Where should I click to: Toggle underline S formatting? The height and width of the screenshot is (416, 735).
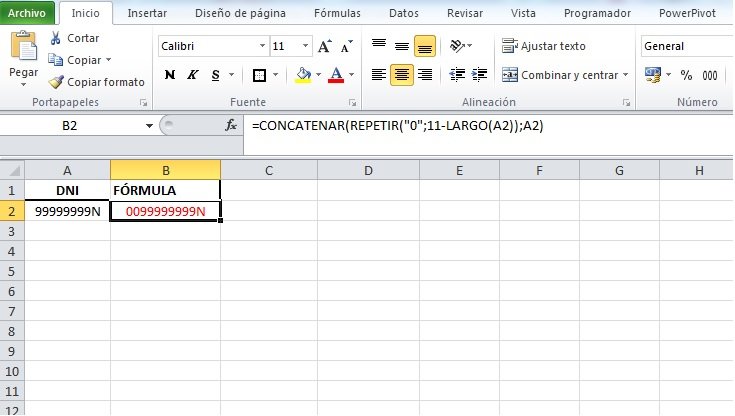(x=215, y=75)
